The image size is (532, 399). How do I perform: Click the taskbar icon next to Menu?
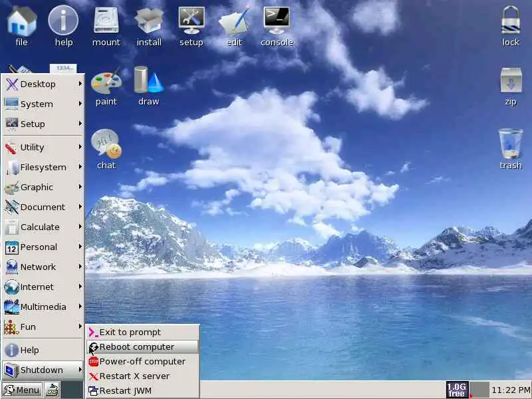point(53,390)
